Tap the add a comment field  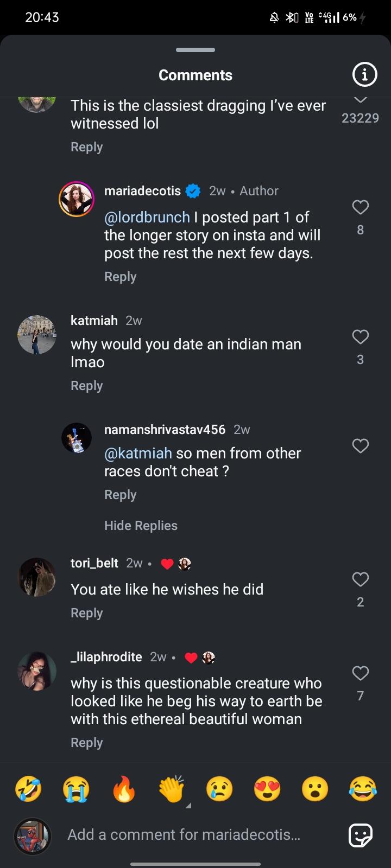(184, 835)
